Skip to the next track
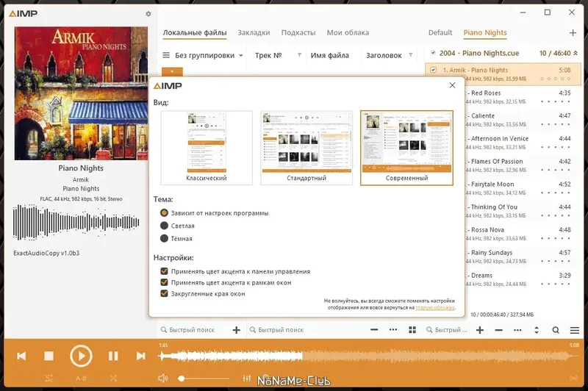588x391 pixels. click(x=140, y=356)
